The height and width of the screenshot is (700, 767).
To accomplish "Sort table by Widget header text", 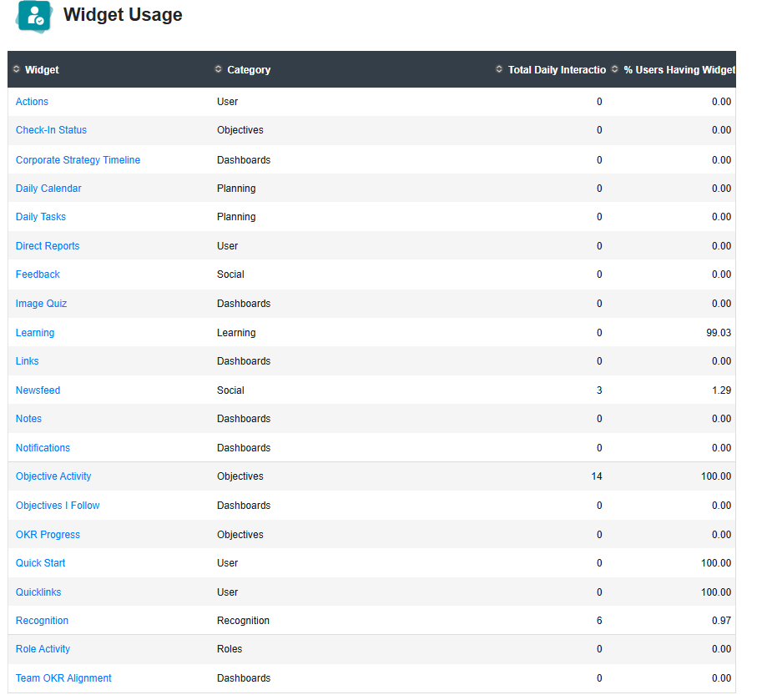I will pos(42,70).
